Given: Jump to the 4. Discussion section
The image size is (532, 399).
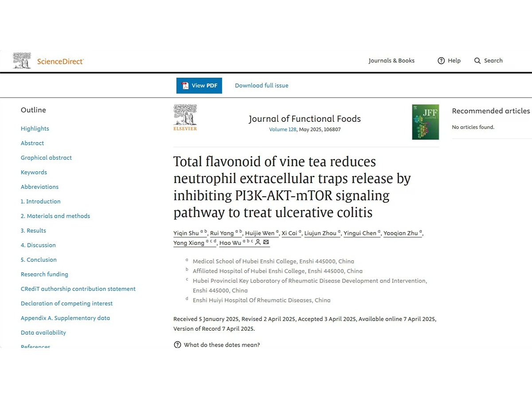Looking at the screenshot, I should [38, 245].
